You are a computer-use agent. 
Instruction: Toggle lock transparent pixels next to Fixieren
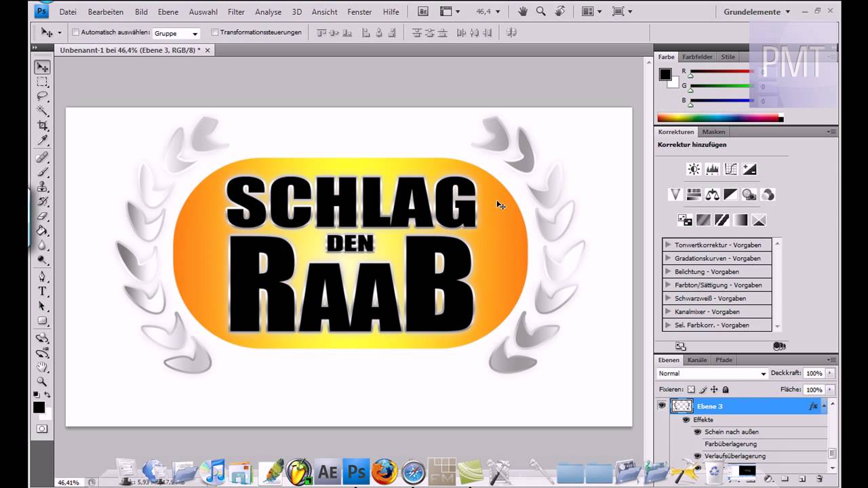(691, 390)
